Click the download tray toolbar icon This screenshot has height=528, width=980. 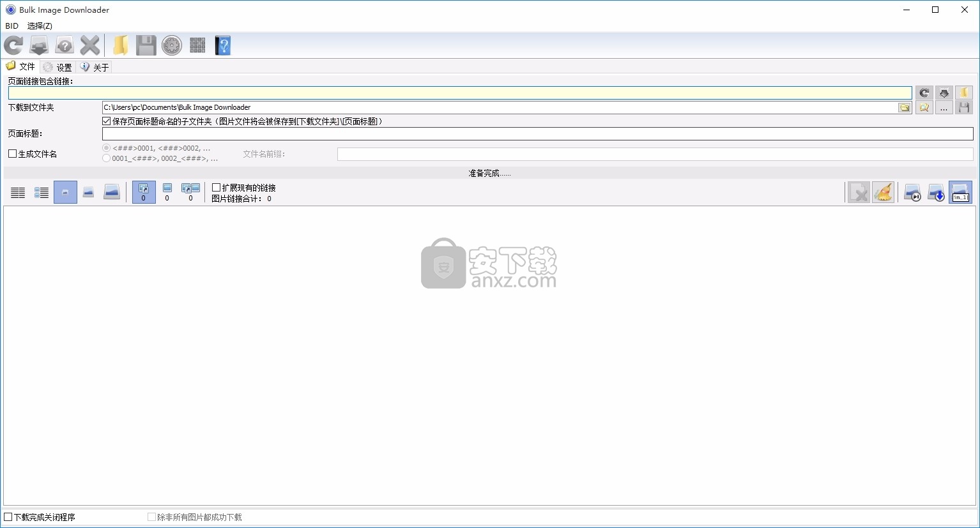39,45
